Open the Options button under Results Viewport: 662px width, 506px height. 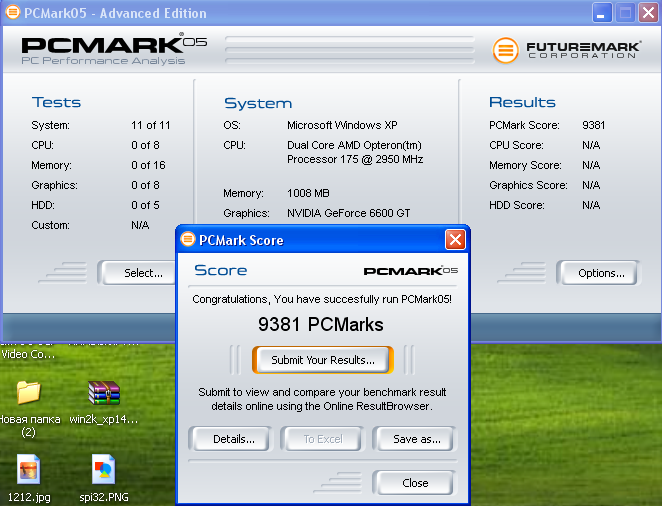(x=601, y=273)
